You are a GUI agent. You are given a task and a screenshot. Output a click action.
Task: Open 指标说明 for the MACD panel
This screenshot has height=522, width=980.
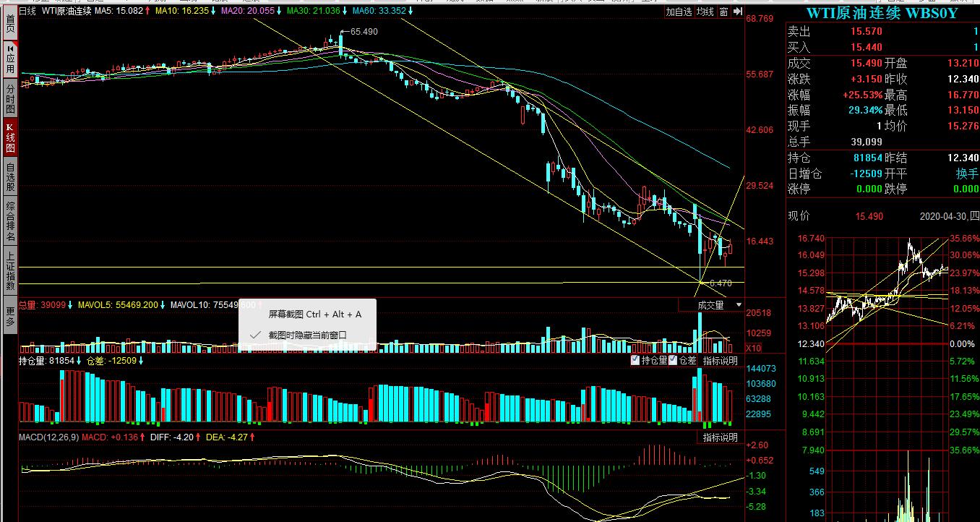[x=721, y=437]
